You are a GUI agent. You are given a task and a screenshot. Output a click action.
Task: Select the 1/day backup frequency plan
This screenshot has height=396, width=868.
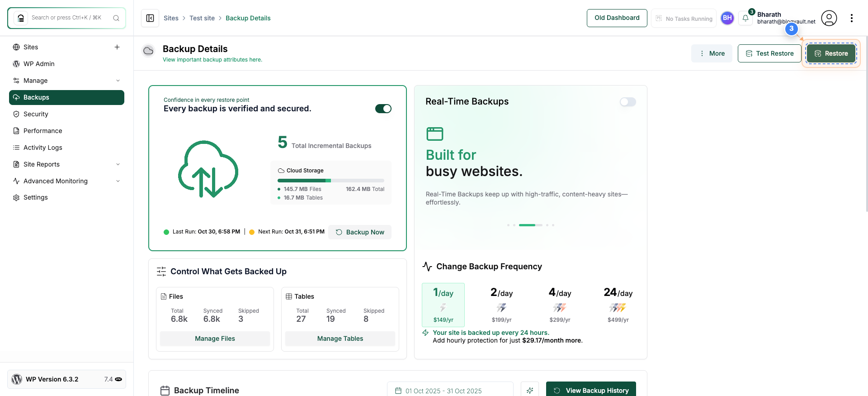(443, 305)
